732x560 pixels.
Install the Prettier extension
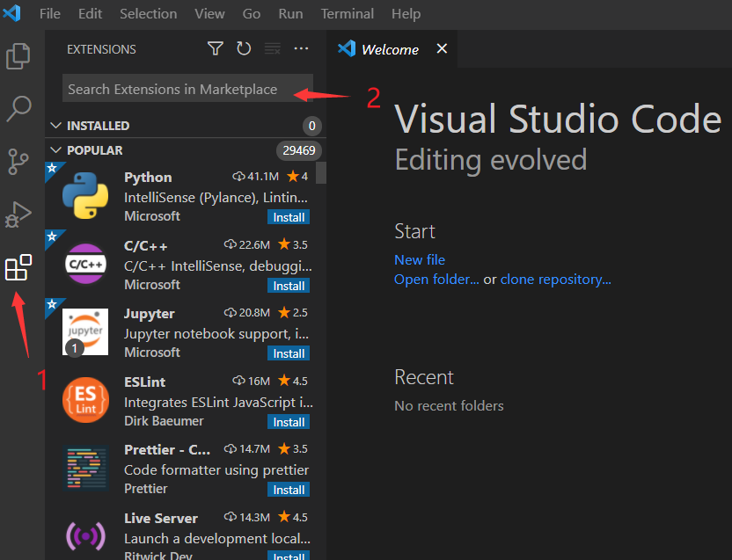click(x=289, y=490)
